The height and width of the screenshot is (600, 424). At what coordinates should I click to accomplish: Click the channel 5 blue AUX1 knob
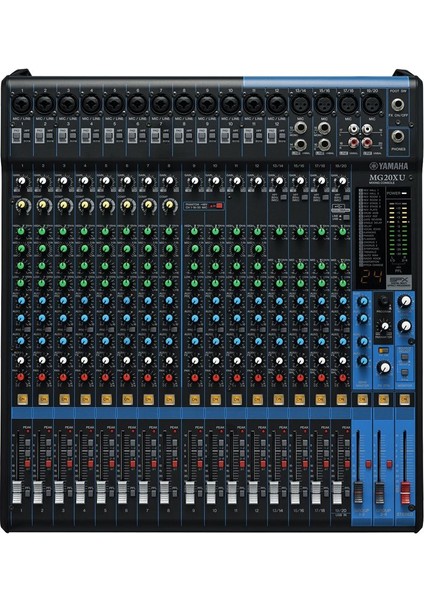pyautogui.click(x=106, y=301)
